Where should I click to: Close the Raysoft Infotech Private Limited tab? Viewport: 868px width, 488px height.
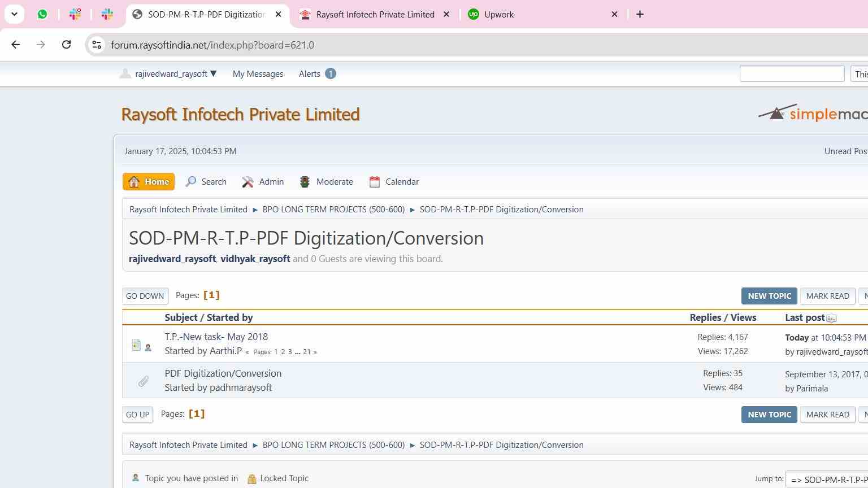coord(446,14)
